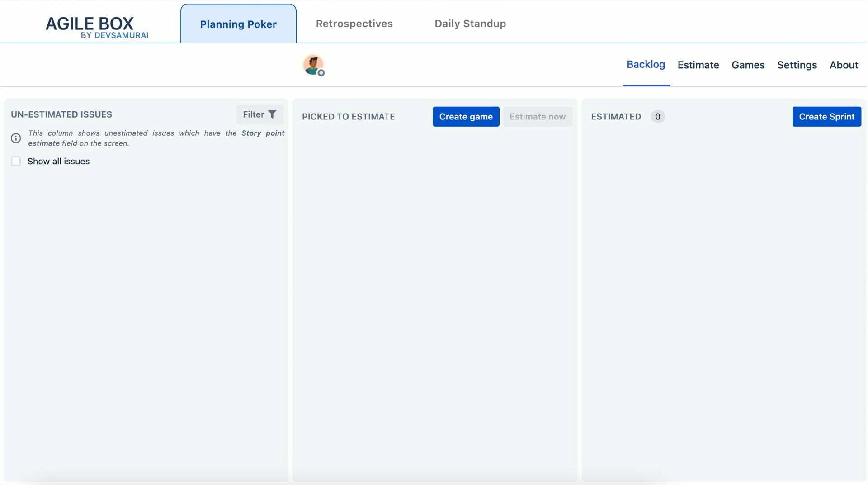Image resolution: width=868 pixels, height=485 pixels.
Task: Open the Estimate section
Action: coord(698,65)
